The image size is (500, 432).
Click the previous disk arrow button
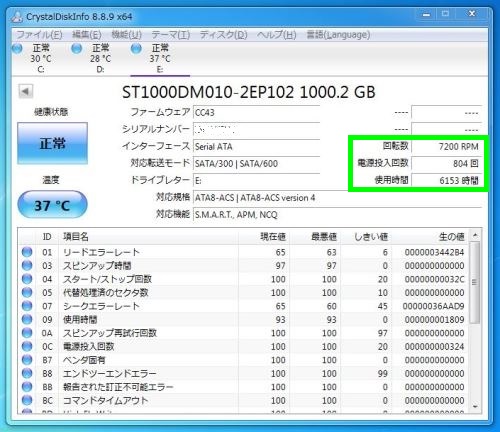point(26,91)
